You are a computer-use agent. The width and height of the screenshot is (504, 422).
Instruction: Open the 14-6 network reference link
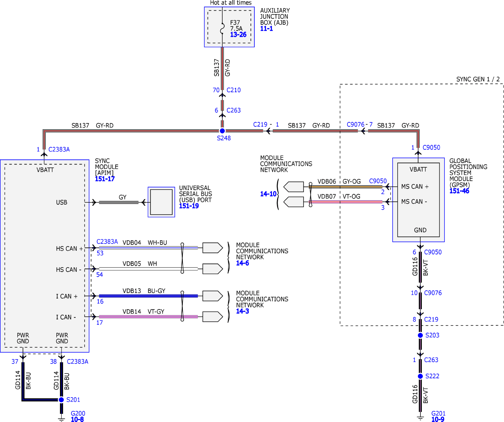click(x=242, y=263)
